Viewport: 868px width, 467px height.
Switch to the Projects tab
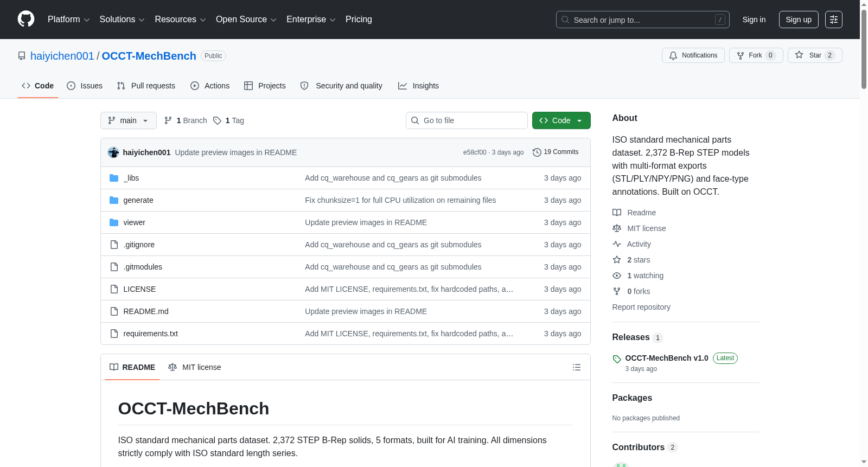[265, 86]
